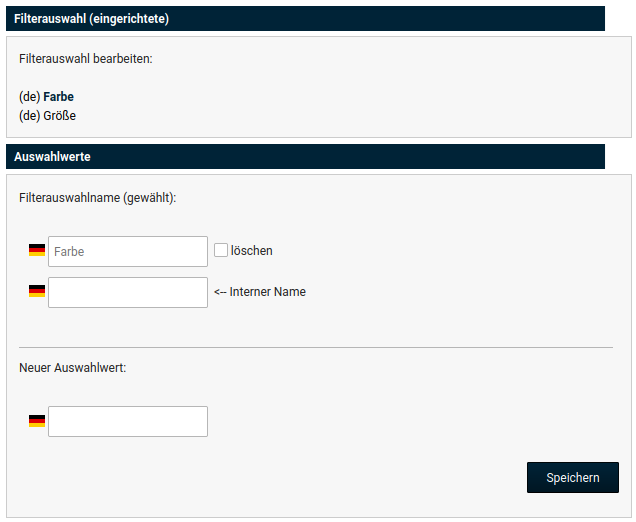Open the Farbe filter selection
The image size is (636, 522).
(x=58, y=97)
